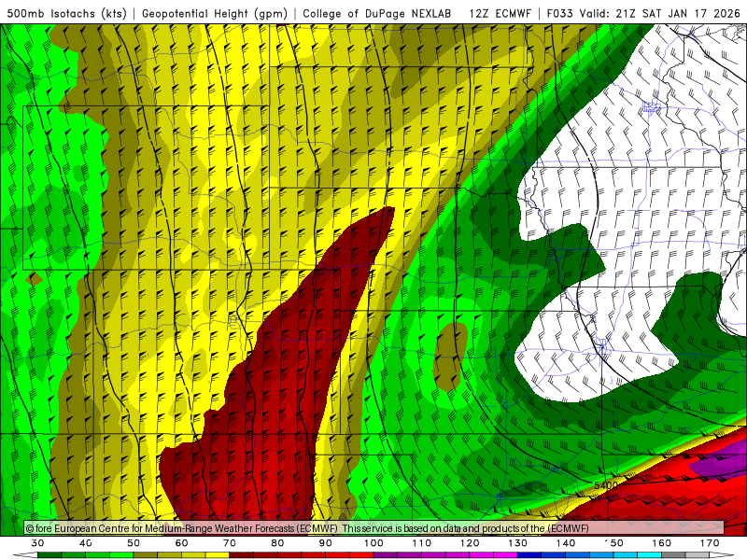Click the "60" color scale label
This screenshot has height=560, width=747.
coord(181,543)
